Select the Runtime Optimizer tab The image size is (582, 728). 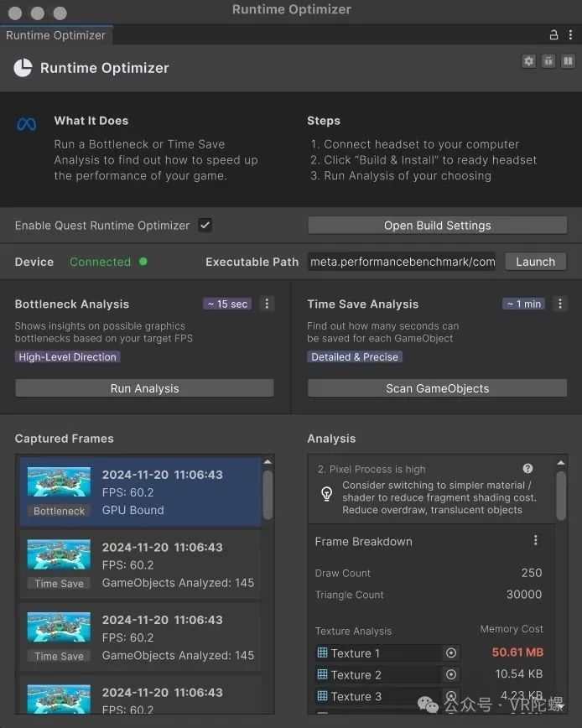pos(55,35)
